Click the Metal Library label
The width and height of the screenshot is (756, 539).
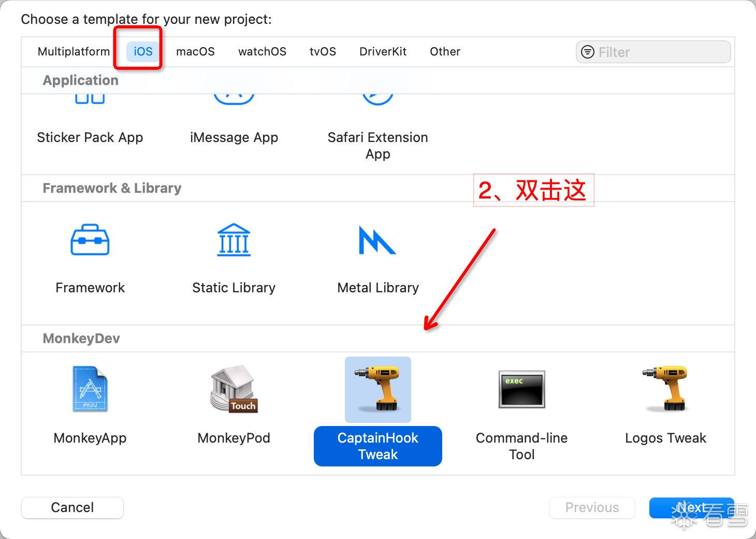coord(378,288)
